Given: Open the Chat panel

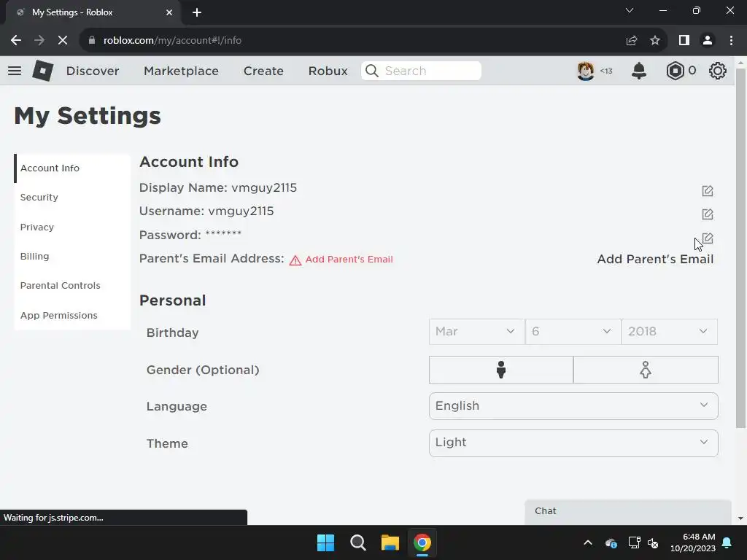Looking at the screenshot, I should (628, 511).
